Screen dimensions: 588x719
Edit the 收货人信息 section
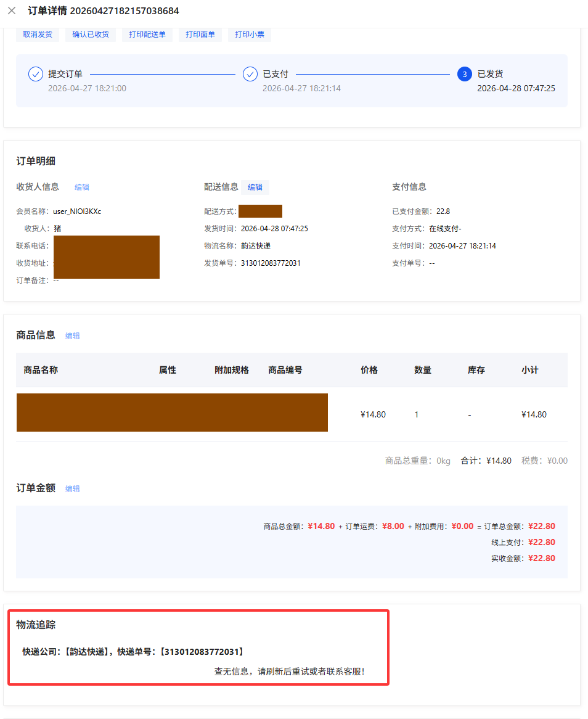pos(82,187)
